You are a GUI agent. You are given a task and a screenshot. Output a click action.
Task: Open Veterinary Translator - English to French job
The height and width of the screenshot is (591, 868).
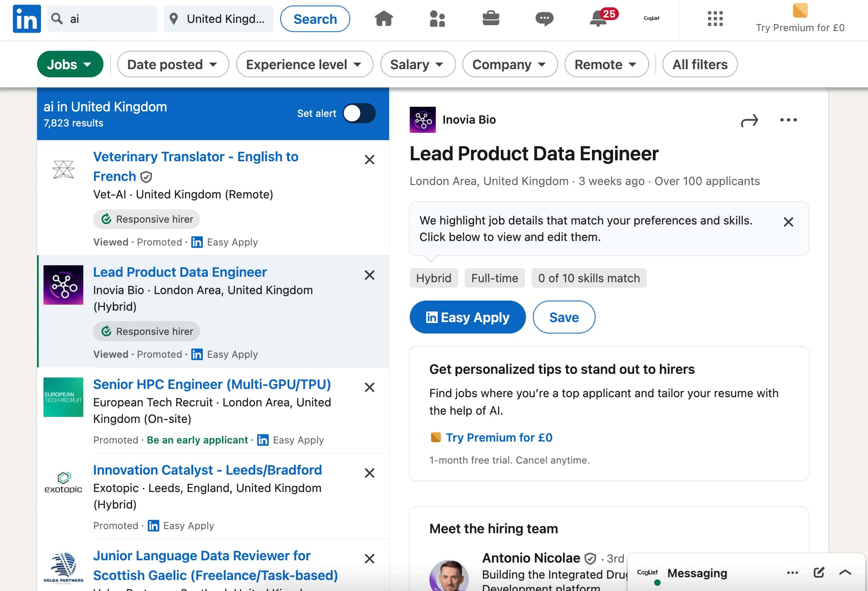click(x=195, y=166)
